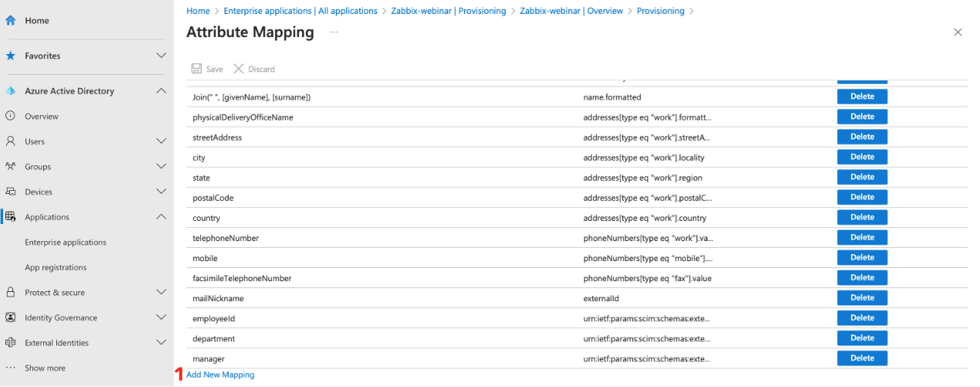Click the Devices icon in sidebar
Image resolution: width=980 pixels, height=387 pixels.
click(x=11, y=192)
